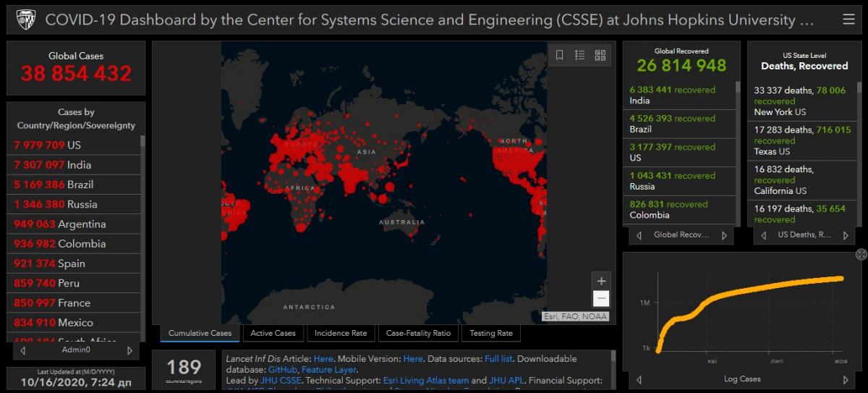
Task: Previous arrow on US Deaths panel
Action: point(763,235)
